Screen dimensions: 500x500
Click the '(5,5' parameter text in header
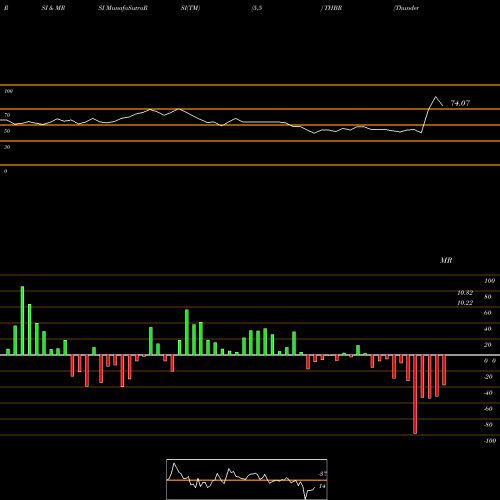[257, 8]
